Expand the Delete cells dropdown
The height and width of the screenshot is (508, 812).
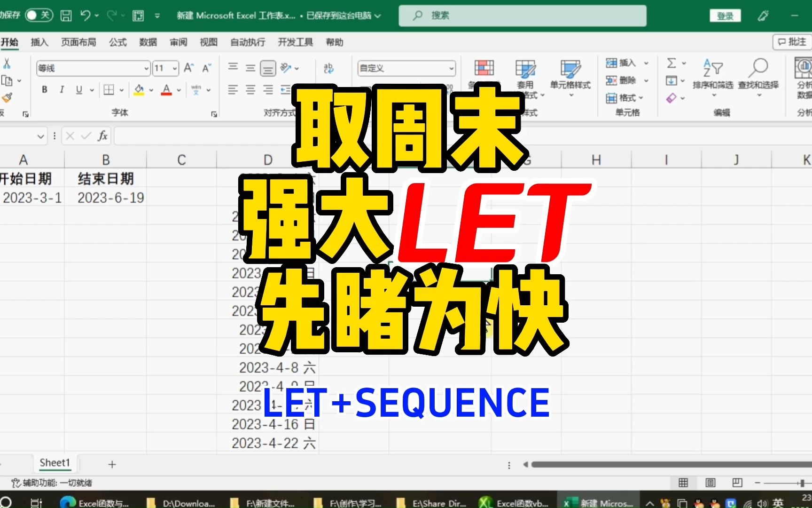pyautogui.click(x=646, y=80)
